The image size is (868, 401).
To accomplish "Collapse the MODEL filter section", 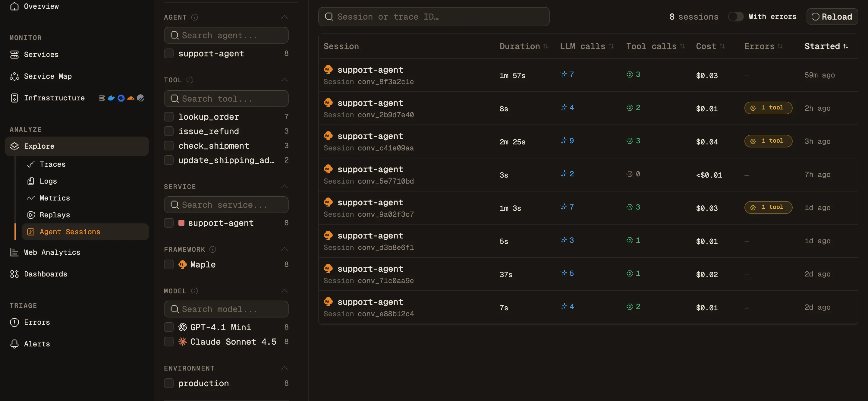I will click(285, 291).
